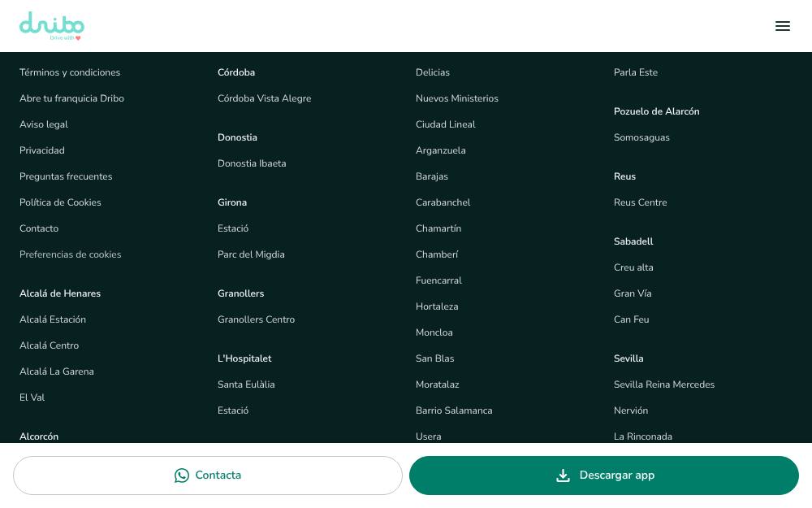Open the Arganzuela link
812x508 pixels.
441,150
